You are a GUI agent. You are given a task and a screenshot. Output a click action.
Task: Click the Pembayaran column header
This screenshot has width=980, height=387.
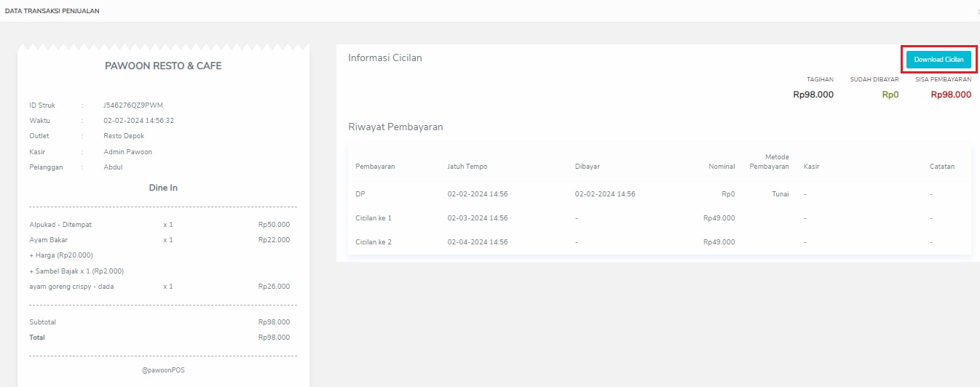[x=375, y=167]
